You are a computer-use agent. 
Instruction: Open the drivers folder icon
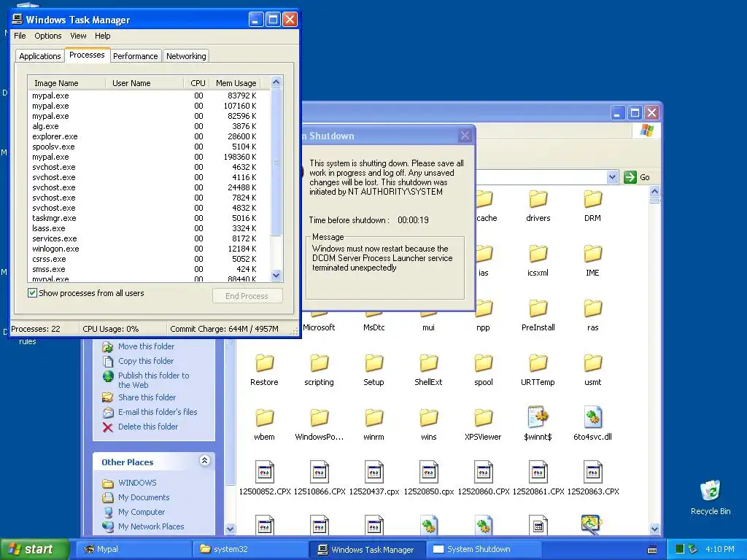click(x=538, y=199)
